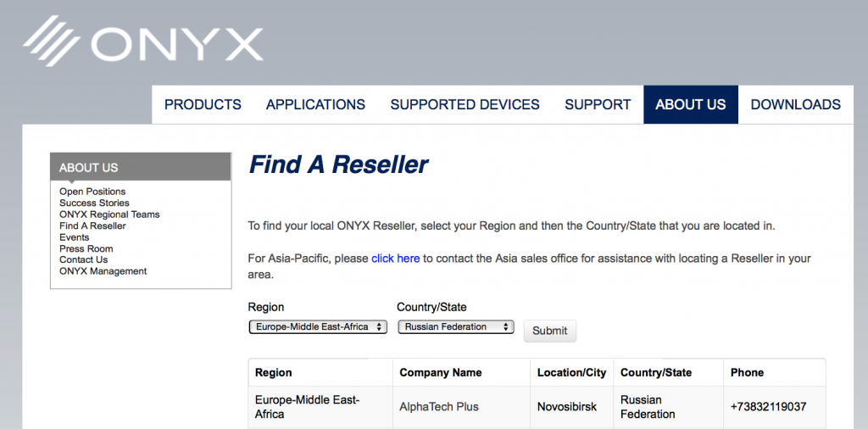Click the Region column header
This screenshot has width=868, height=429.
320,372
